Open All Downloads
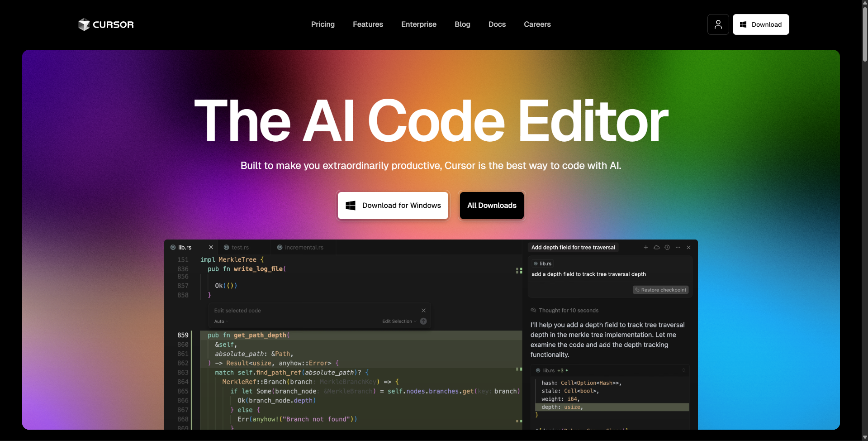 tap(492, 206)
